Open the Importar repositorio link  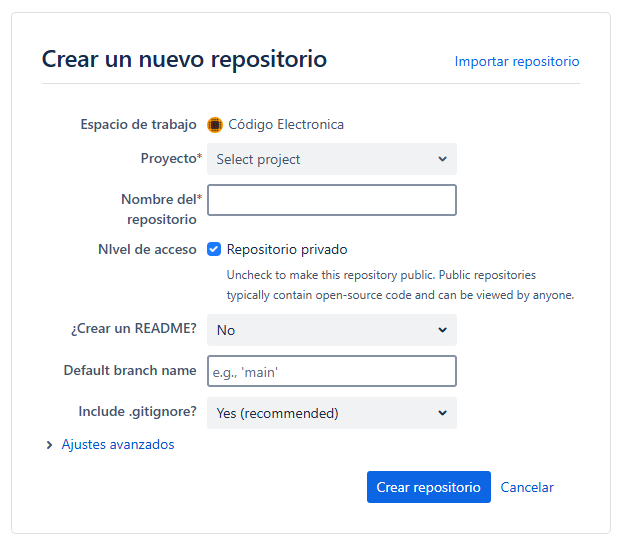pos(517,62)
